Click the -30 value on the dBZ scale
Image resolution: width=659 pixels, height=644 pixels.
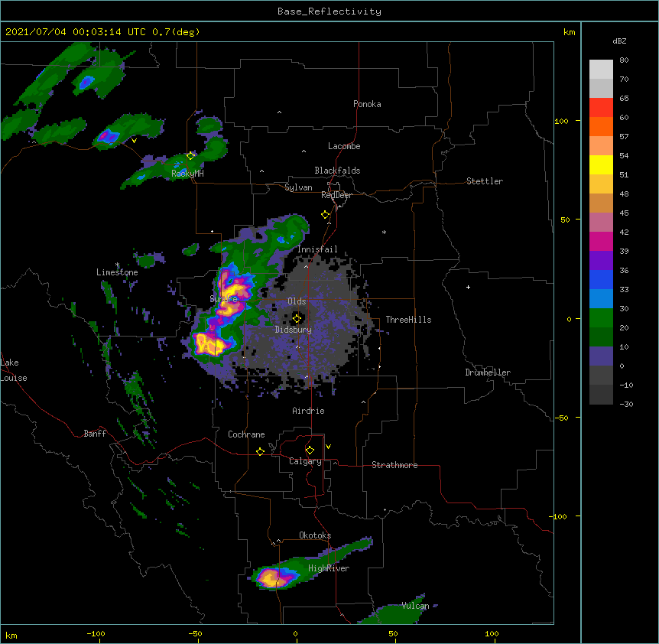(626, 404)
